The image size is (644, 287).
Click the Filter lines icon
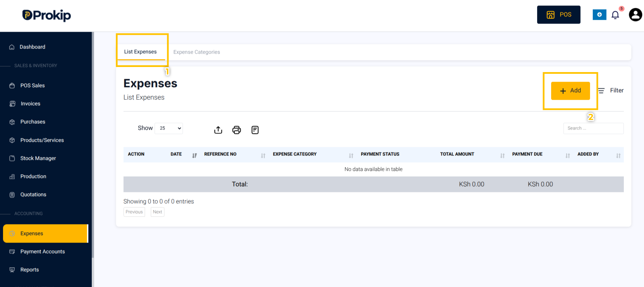point(601,91)
